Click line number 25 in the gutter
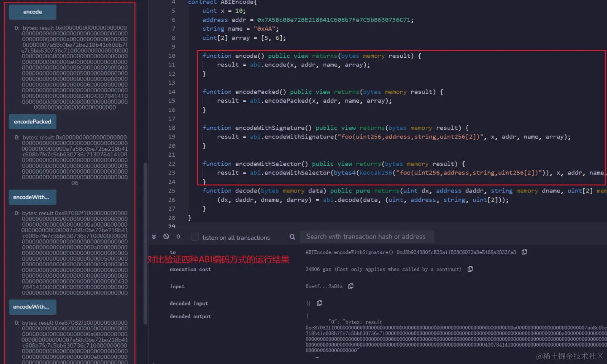 [x=172, y=191]
